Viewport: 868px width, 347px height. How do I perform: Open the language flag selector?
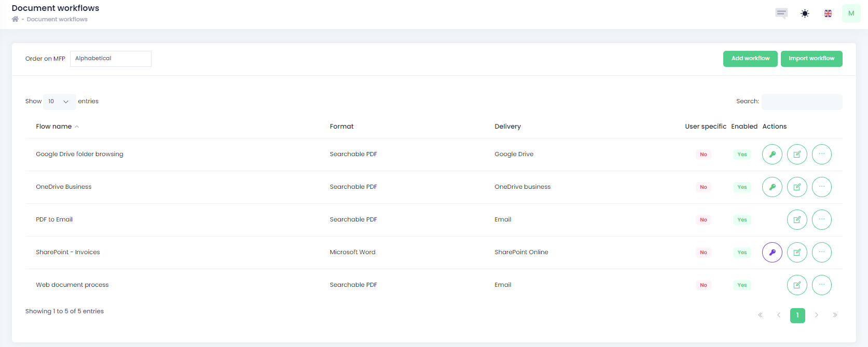(828, 13)
